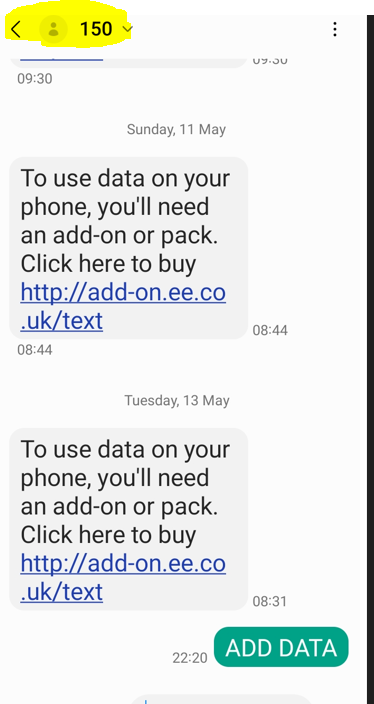Tap the 08:31 timestamp beside Tuesday's message
Image resolution: width=374 pixels, height=704 pixels.
269,602
